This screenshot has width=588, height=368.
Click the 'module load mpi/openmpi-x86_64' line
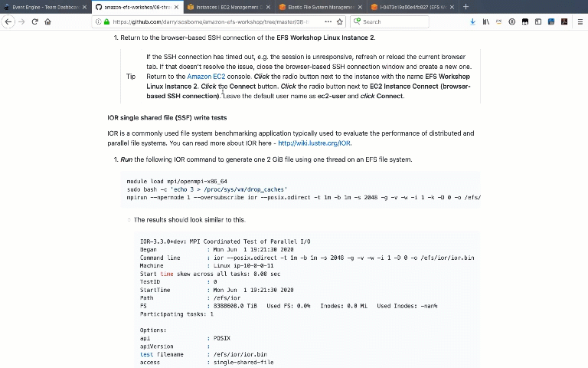pyautogui.click(x=177, y=182)
